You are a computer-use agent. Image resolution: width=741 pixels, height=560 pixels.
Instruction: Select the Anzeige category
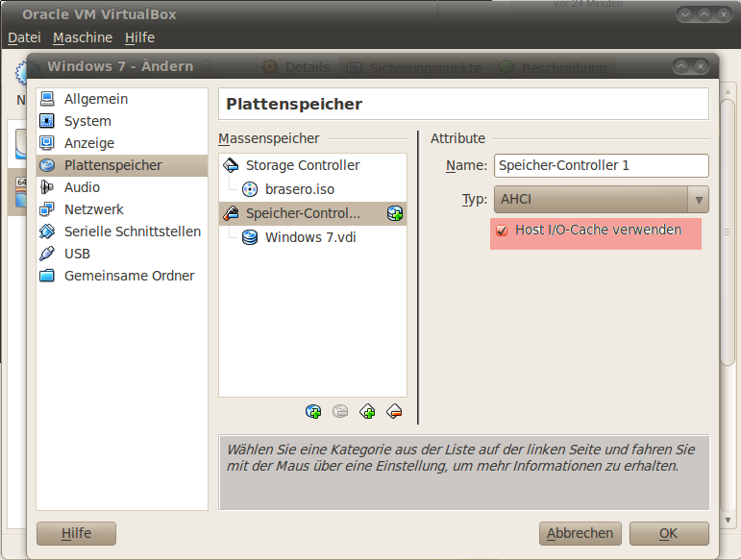point(122,143)
